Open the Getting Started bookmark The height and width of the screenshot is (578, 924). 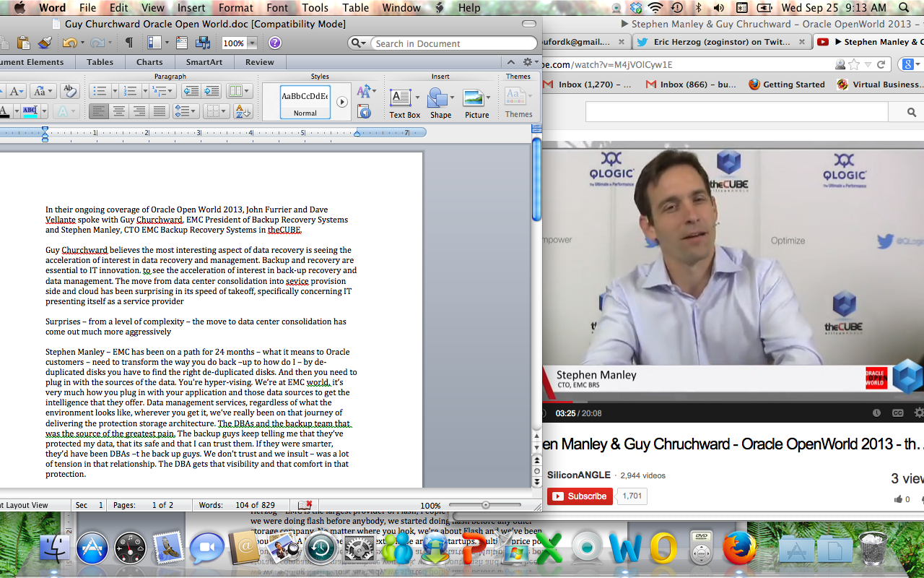coord(787,85)
